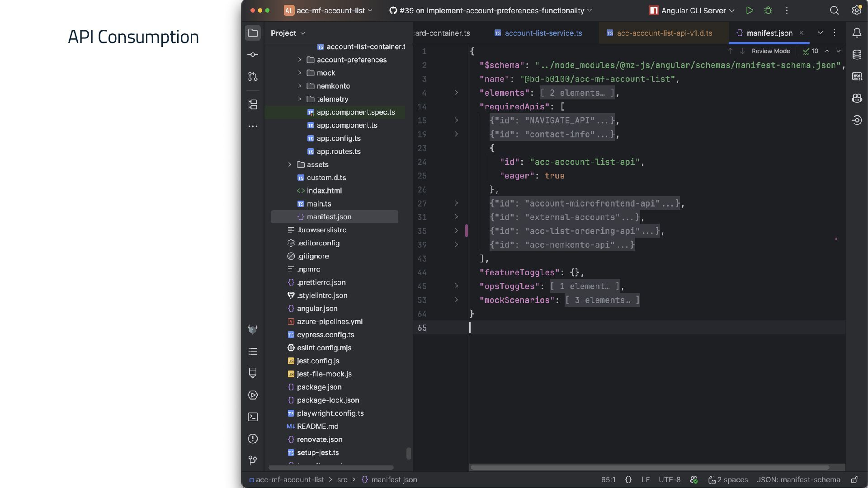Click the 2 spaces indent setting
The height and width of the screenshot is (488, 868).
coord(728,480)
